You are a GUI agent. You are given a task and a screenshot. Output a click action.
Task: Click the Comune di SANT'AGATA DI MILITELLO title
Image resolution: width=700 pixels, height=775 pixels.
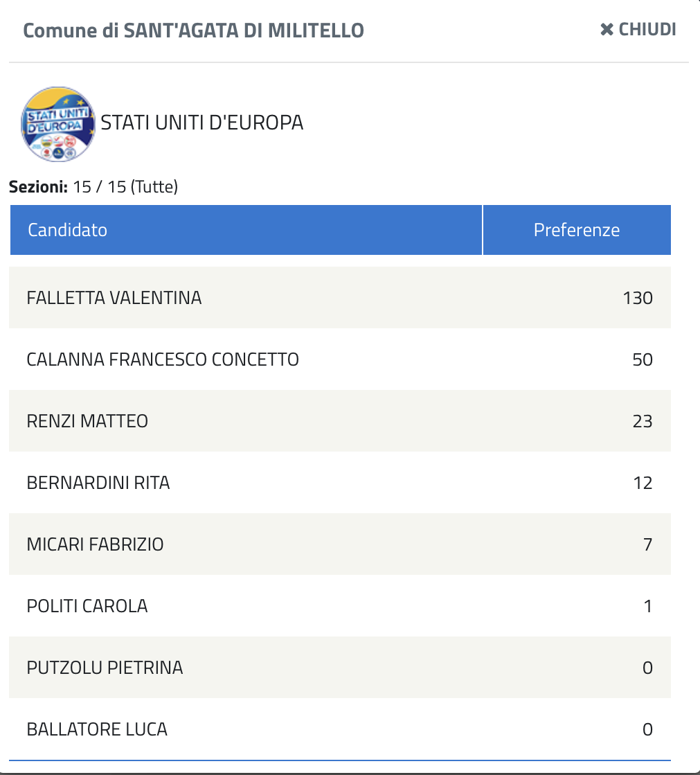click(193, 30)
